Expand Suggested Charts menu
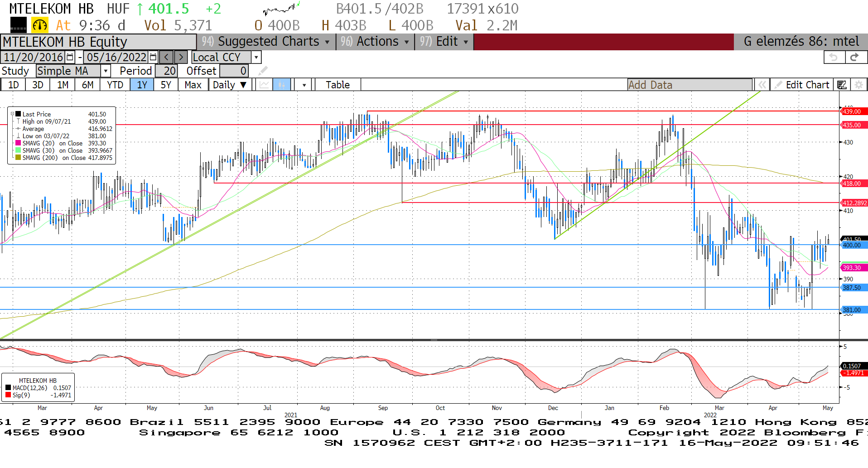 [266, 42]
